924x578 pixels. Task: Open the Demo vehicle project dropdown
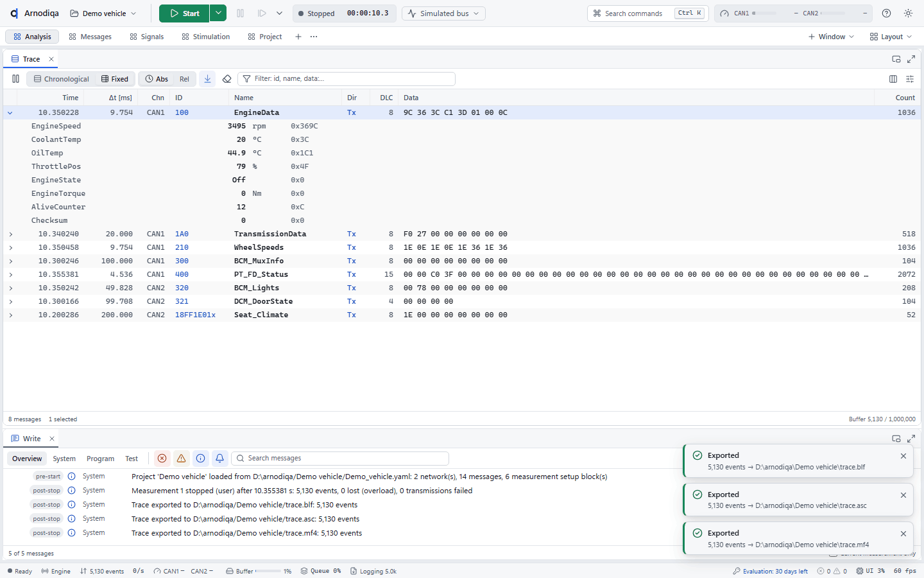click(x=103, y=13)
